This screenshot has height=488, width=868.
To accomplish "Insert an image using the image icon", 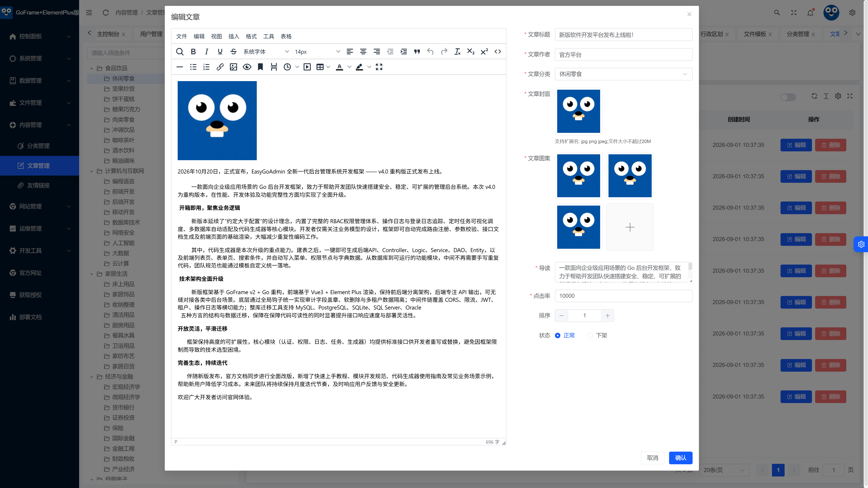I will tap(234, 67).
